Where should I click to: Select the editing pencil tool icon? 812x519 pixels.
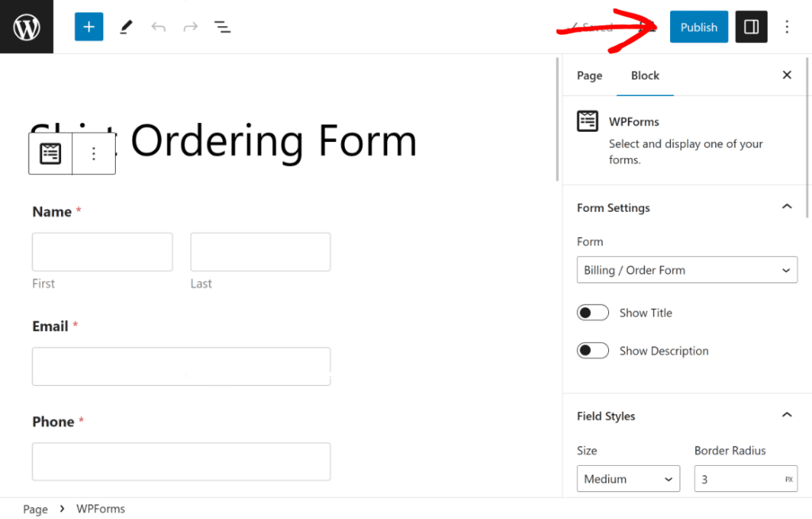tap(125, 26)
